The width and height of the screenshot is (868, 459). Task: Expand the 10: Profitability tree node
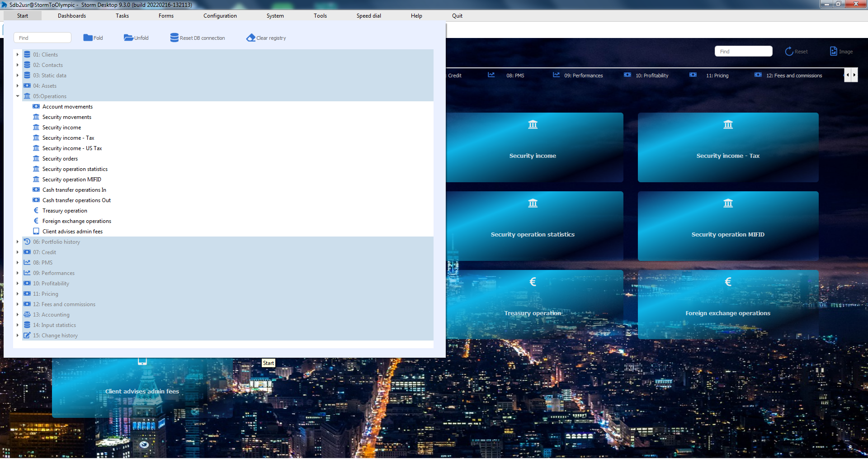18,283
